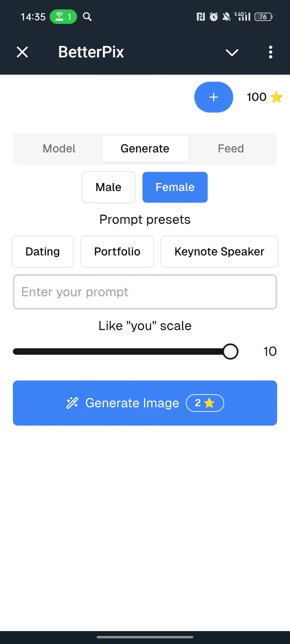Tap the search icon in status bar
This screenshot has height=644, width=290.
[x=87, y=17]
